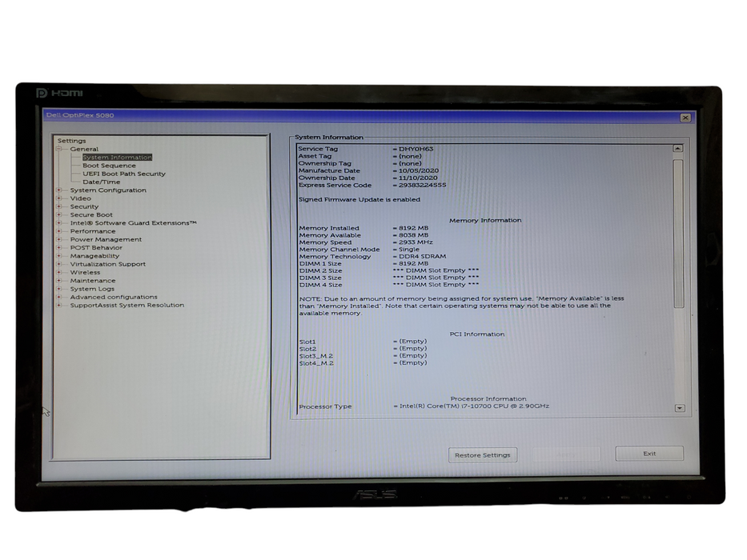Screen dimensions: 747x560
Task: Open Boot Sequence settings
Action: click(x=109, y=166)
